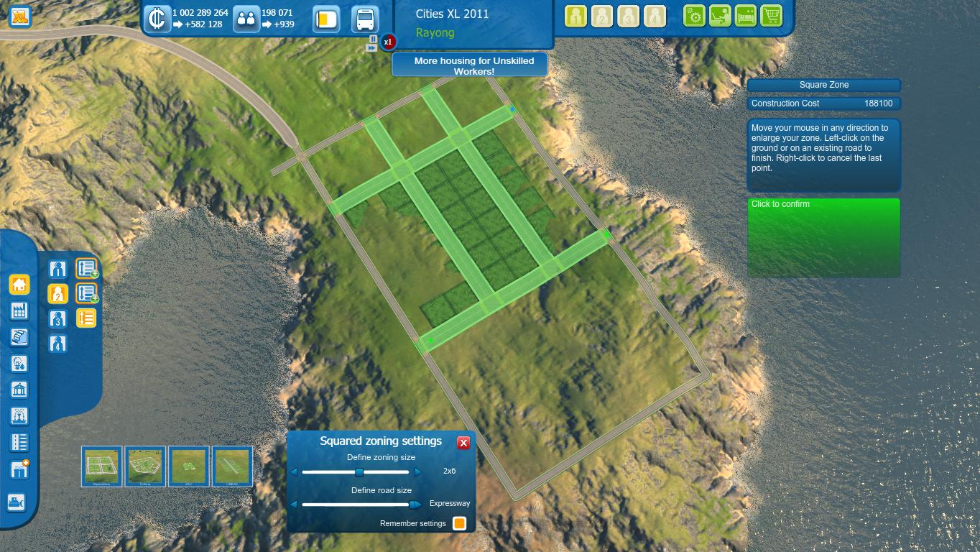Close the Squared zoning settings panel
980x552 pixels.
[463, 443]
